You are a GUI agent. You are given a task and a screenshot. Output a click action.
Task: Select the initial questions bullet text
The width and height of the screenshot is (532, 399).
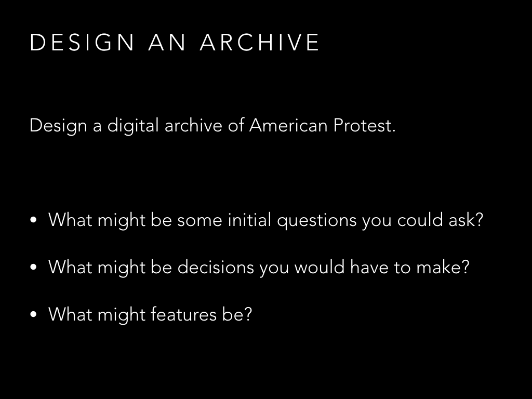265,220
